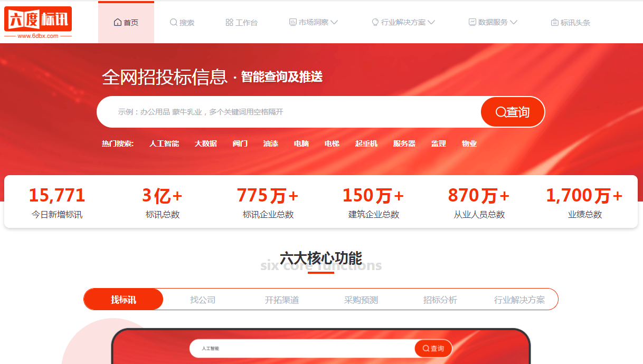
Task: Open the 市场洞察 menu label
Action: pos(313,22)
